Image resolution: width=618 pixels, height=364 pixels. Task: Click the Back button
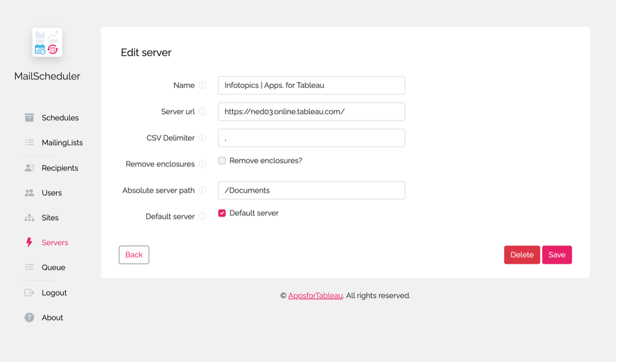point(134,255)
